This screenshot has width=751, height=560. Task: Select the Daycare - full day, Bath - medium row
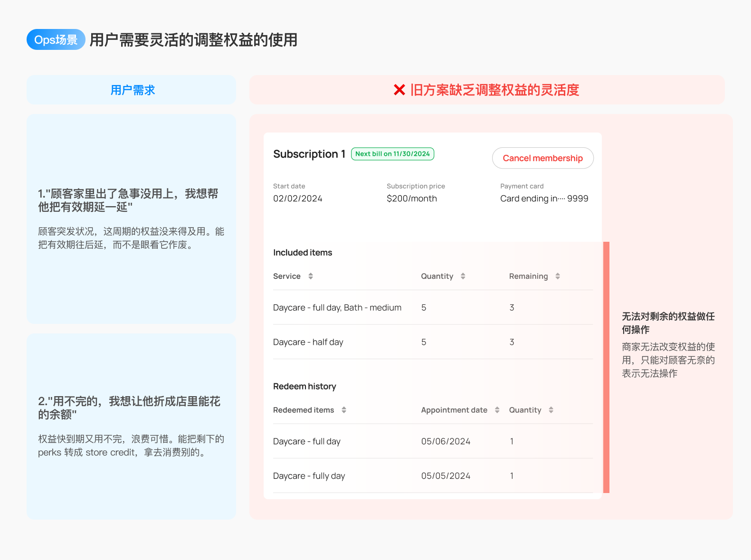tap(433, 307)
